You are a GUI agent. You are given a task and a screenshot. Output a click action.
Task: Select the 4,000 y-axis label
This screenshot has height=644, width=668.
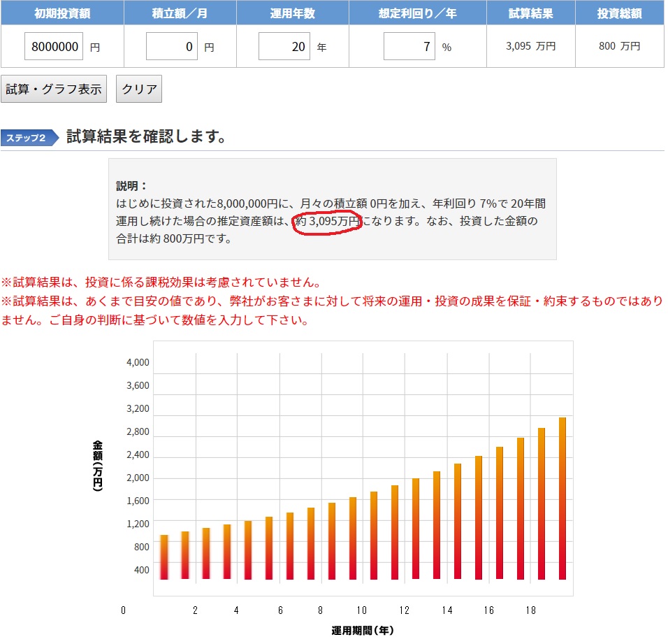tap(138, 362)
